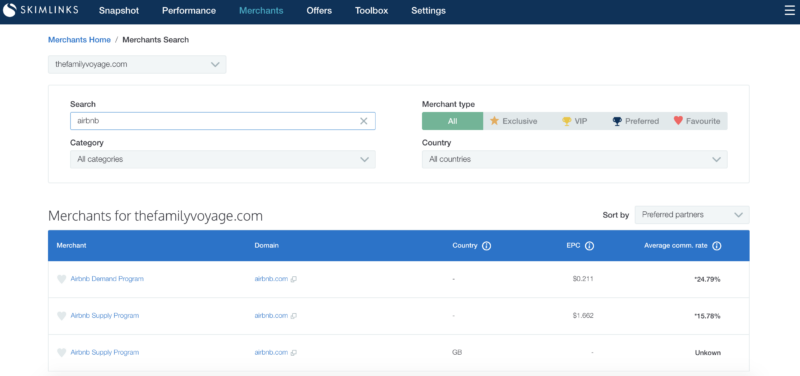Screen dimensions: 800x376
Task: Show EPC column info icon
Action: pyautogui.click(x=589, y=246)
